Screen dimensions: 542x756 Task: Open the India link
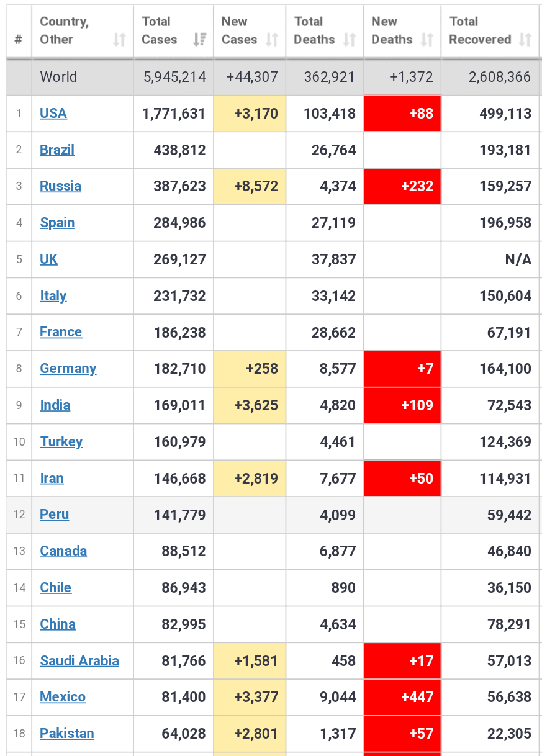[55, 405]
